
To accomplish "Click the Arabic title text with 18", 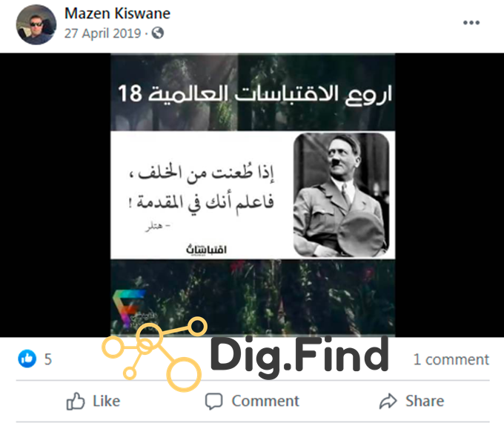I will (255, 94).
